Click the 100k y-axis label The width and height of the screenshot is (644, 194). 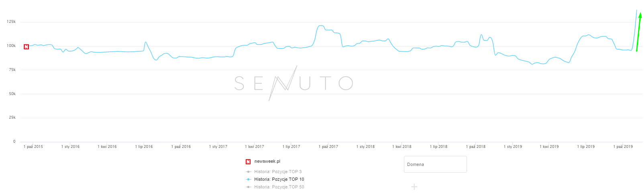tap(11, 46)
